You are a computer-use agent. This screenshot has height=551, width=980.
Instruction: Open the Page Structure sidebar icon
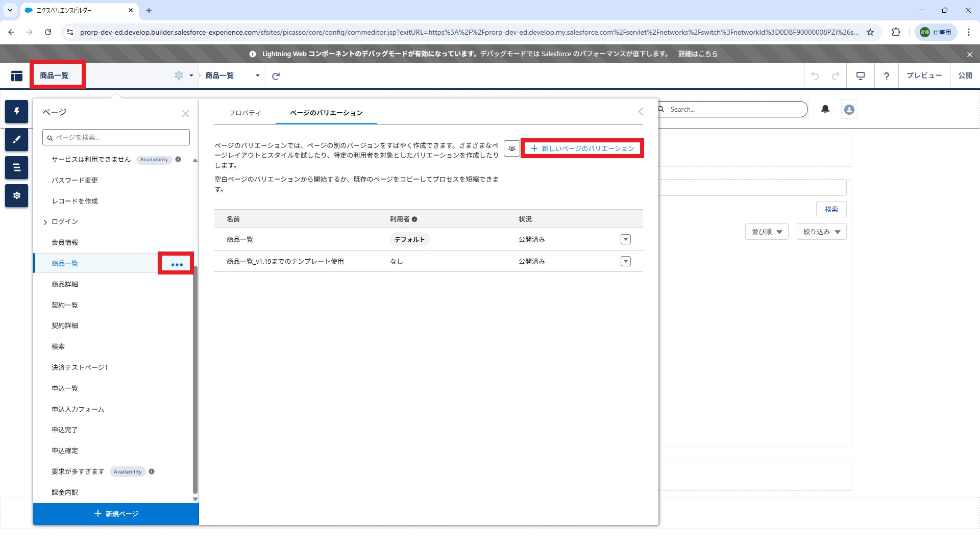(x=16, y=167)
